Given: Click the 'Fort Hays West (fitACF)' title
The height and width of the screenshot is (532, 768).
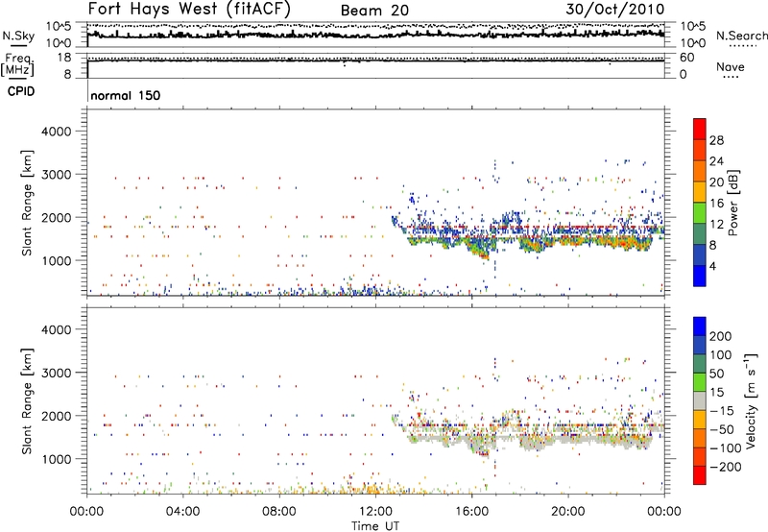Looking at the screenshot, I should (189, 9).
